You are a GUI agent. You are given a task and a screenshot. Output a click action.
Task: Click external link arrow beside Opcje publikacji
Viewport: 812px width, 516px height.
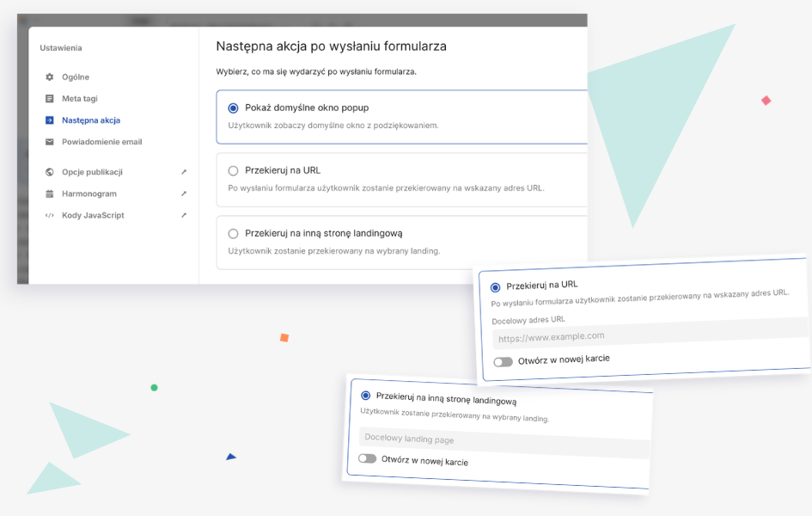(x=184, y=172)
